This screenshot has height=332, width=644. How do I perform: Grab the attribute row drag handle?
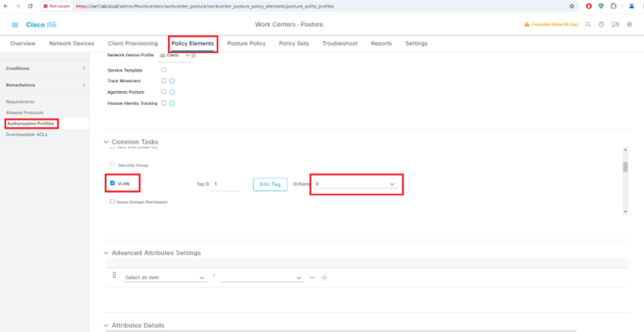point(114,275)
